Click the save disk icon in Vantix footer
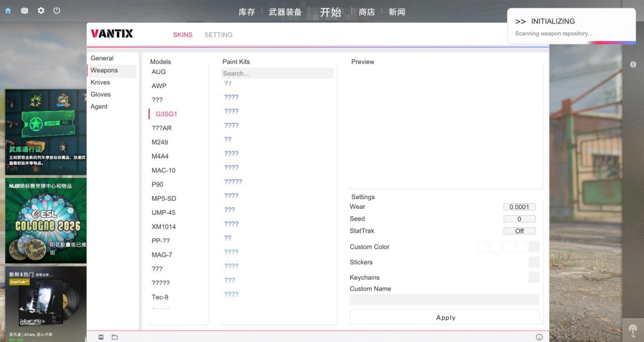Viewport: 644px width, 342px height. point(101,337)
